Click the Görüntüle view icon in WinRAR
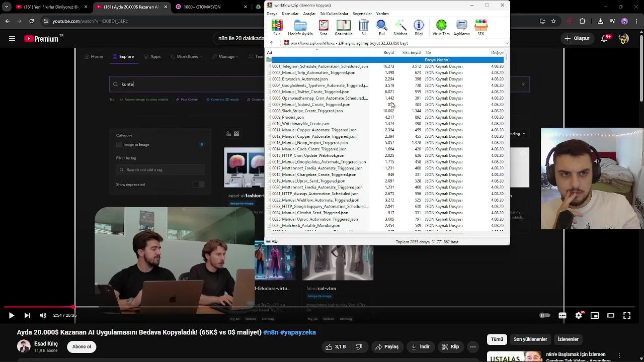This screenshot has width=644, height=362. [344, 27]
